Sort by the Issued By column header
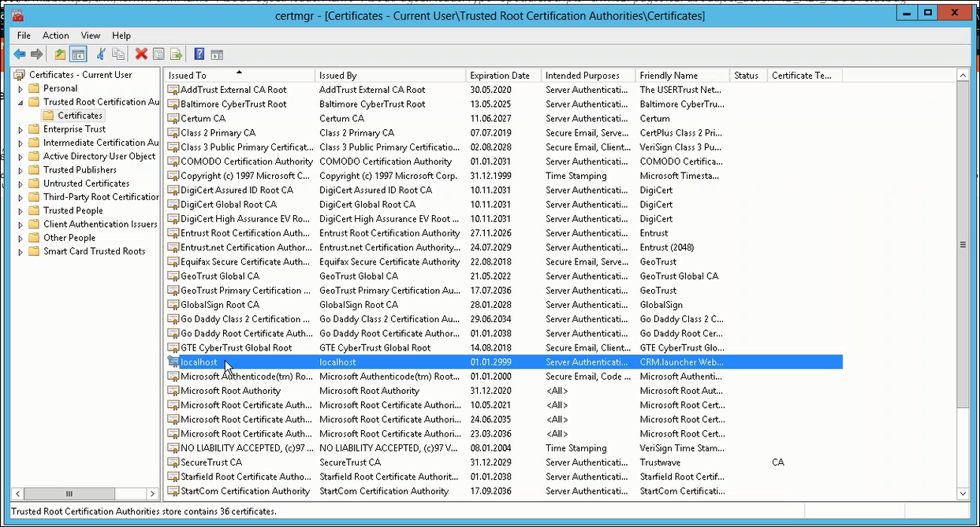Viewport: 980px width, 527px height. click(x=390, y=76)
